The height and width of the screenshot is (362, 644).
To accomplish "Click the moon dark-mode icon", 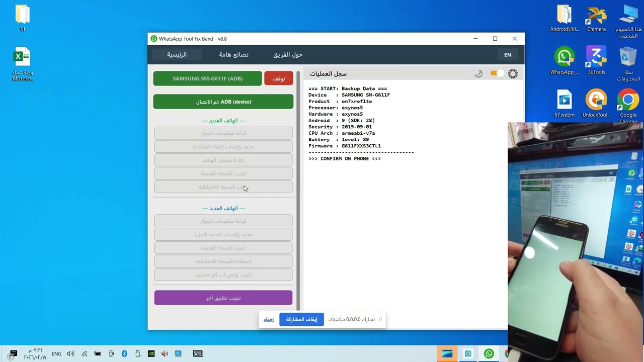I will click(x=478, y=74).
